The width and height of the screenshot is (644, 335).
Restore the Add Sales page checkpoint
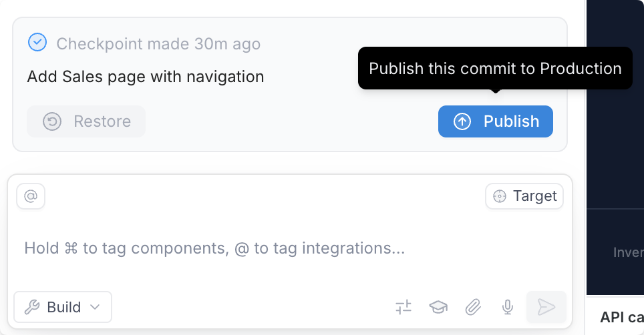coord(86,121)
